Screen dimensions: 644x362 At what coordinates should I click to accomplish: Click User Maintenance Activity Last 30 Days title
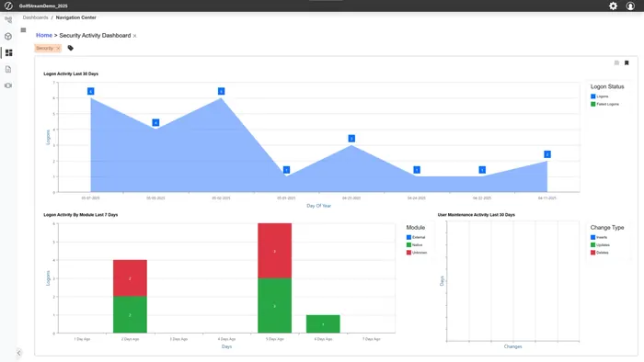click(x=476, y=215)
